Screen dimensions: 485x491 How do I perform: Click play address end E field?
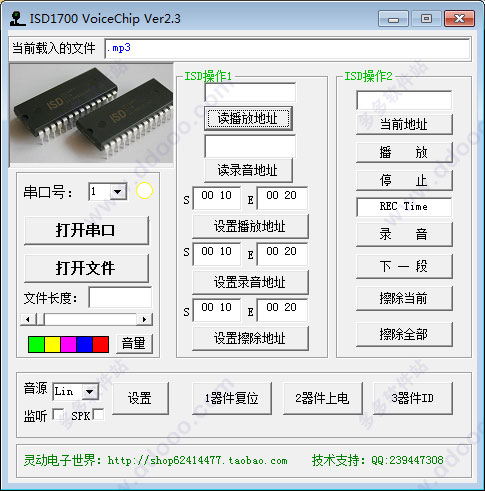(x=282, y=198)
